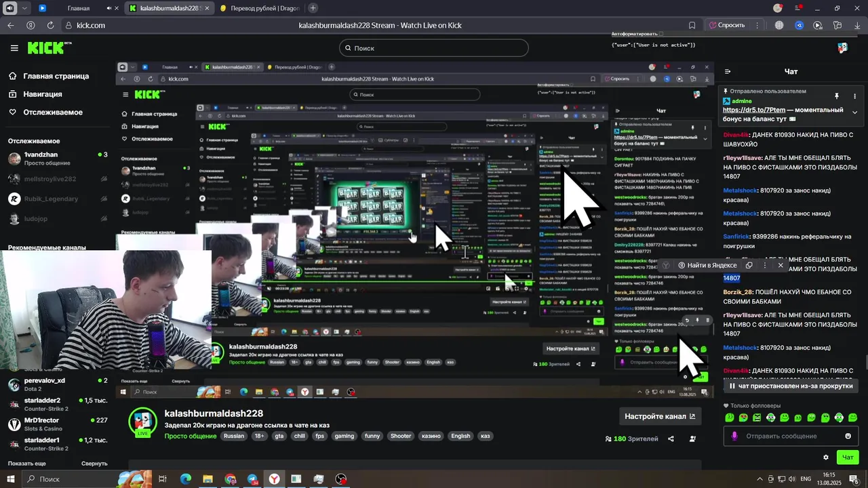Reload the kick.com page
The height and width of the screenshot is (488, 868).
click(50, 25)
